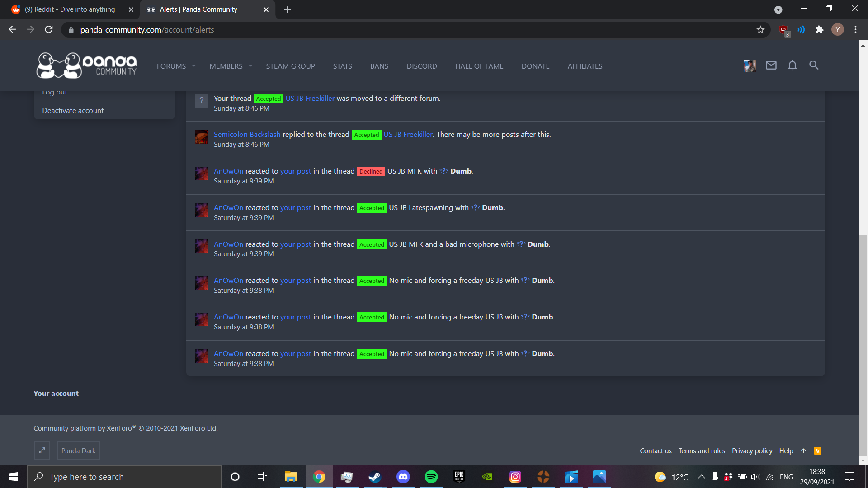Click the search magnifier icon in navbar
The width and height of the screenshot is (868, 488).
click(814, 66)
